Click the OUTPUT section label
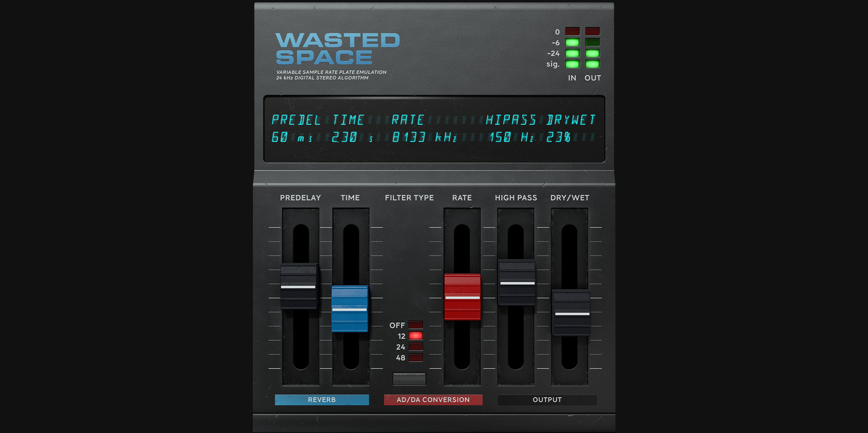 546,400
